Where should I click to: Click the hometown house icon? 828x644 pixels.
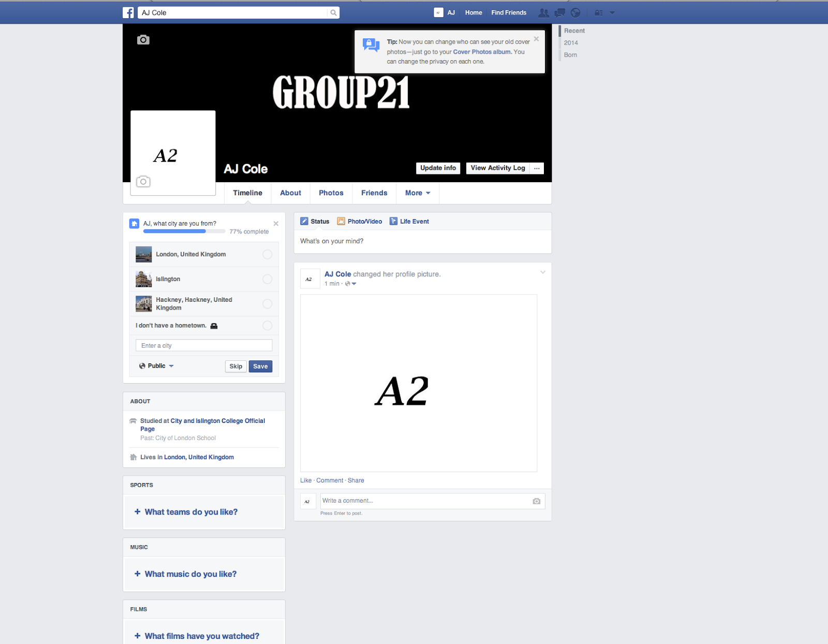pos(135,224)
